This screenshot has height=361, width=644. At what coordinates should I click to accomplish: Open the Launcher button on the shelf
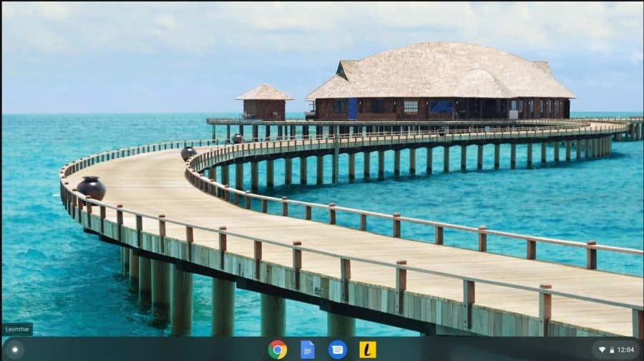[15, 350]
